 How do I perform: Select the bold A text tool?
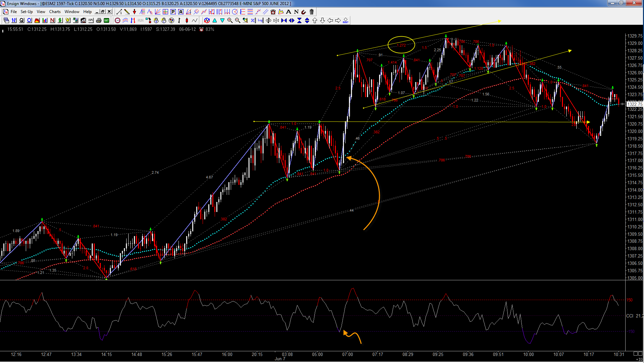289,12
